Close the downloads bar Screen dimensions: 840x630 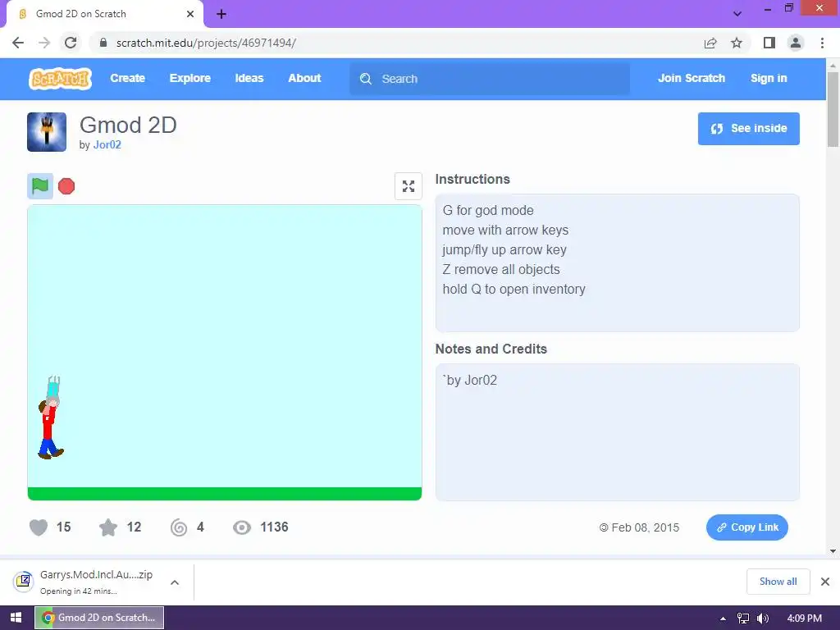click(x=825, y=582)
